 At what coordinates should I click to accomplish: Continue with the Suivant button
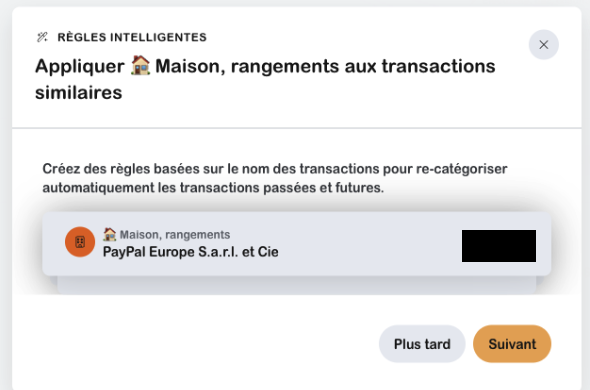pyautogui.click(x=512, y=344)
